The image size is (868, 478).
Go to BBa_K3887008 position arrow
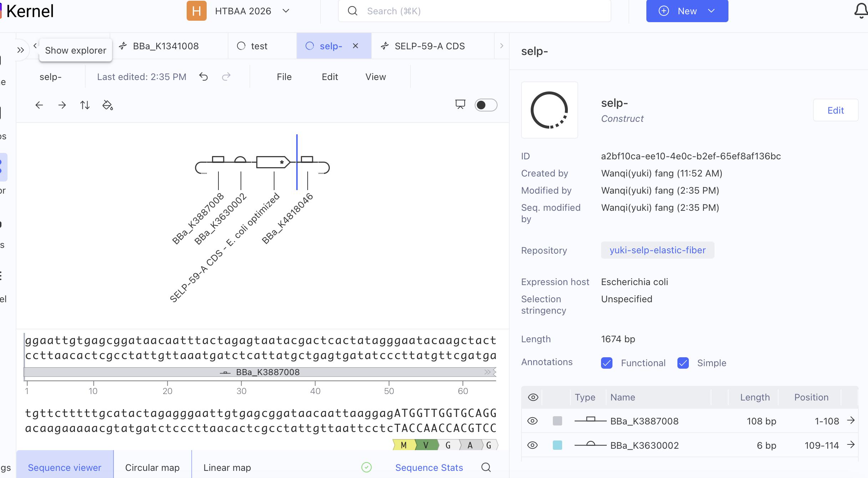pos(851,420)
